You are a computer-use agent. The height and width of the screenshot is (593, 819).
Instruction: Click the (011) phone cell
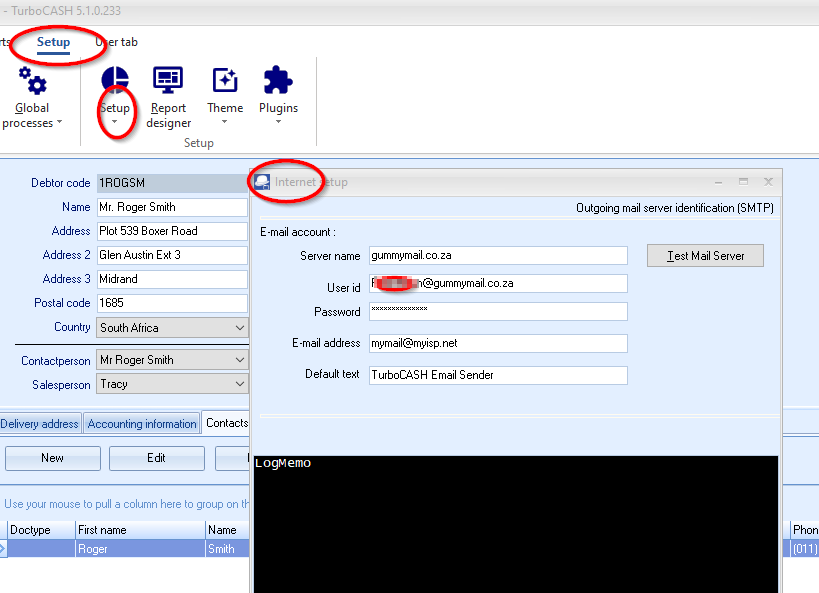pos(804,549)
